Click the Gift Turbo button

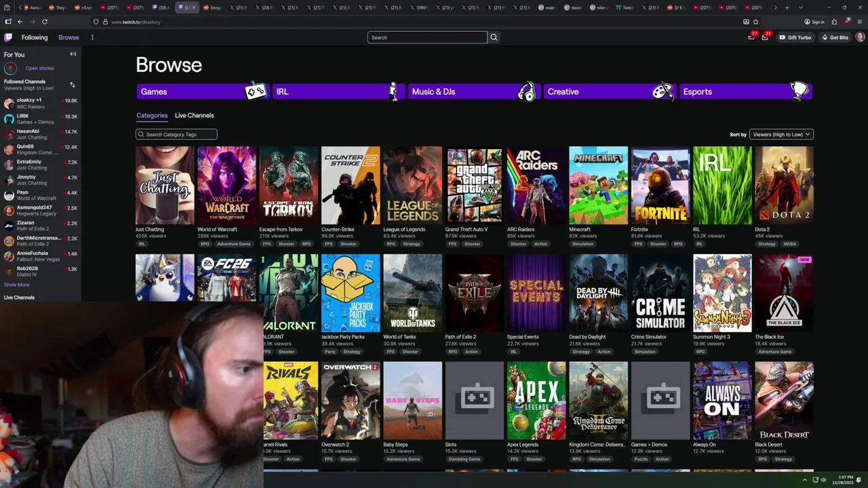795,37
